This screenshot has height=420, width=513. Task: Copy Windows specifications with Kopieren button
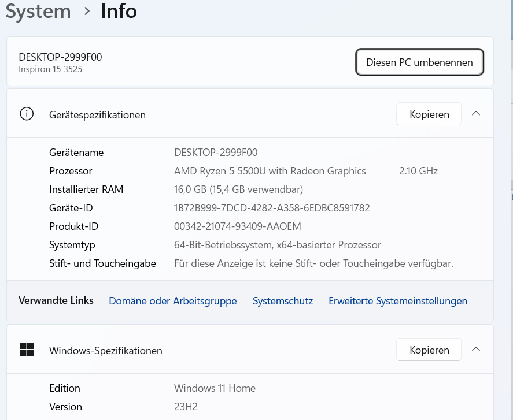tap(429, 350)
